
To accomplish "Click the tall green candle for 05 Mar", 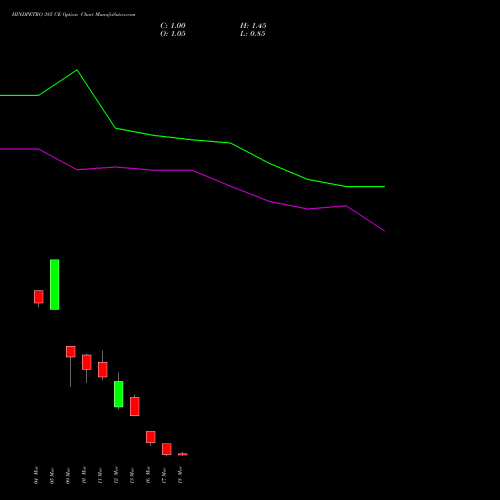I will coord(55,284).
